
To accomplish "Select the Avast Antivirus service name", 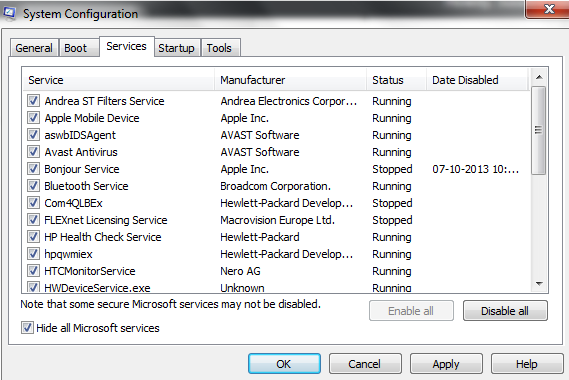I will point(81,152).
